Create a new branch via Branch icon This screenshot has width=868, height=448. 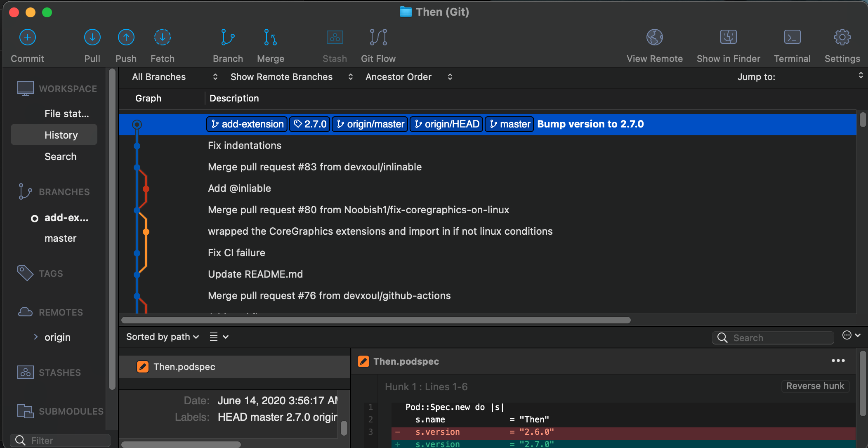[x=228, y=38]
